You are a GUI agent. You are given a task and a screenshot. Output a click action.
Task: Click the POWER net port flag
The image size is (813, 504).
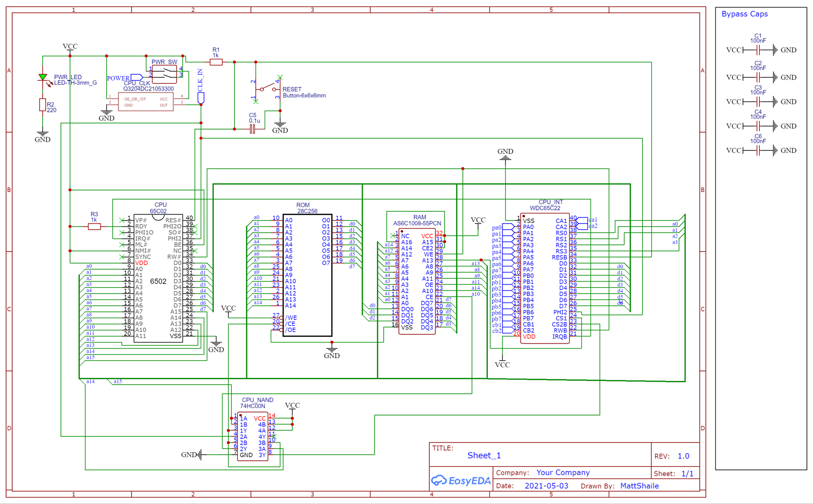click(x=137, y=77)
